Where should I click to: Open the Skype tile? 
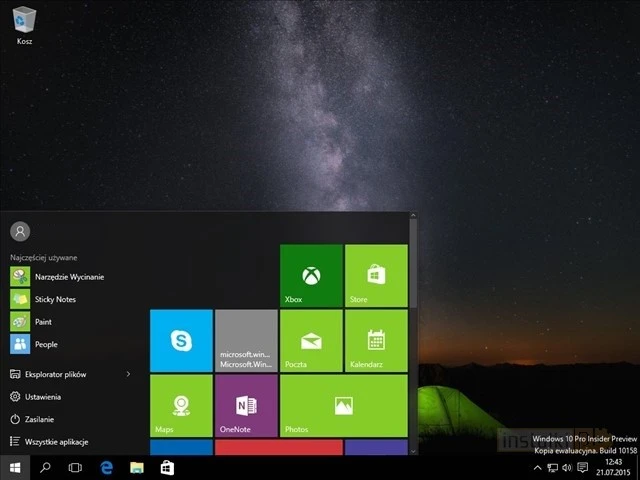[x=181, y=340]
